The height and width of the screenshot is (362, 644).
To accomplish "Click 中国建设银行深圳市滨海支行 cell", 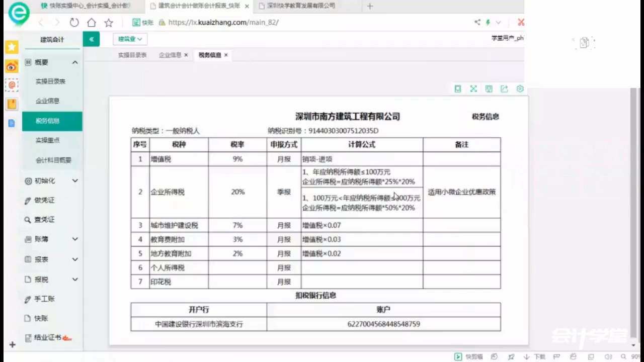I will [199, 324].
